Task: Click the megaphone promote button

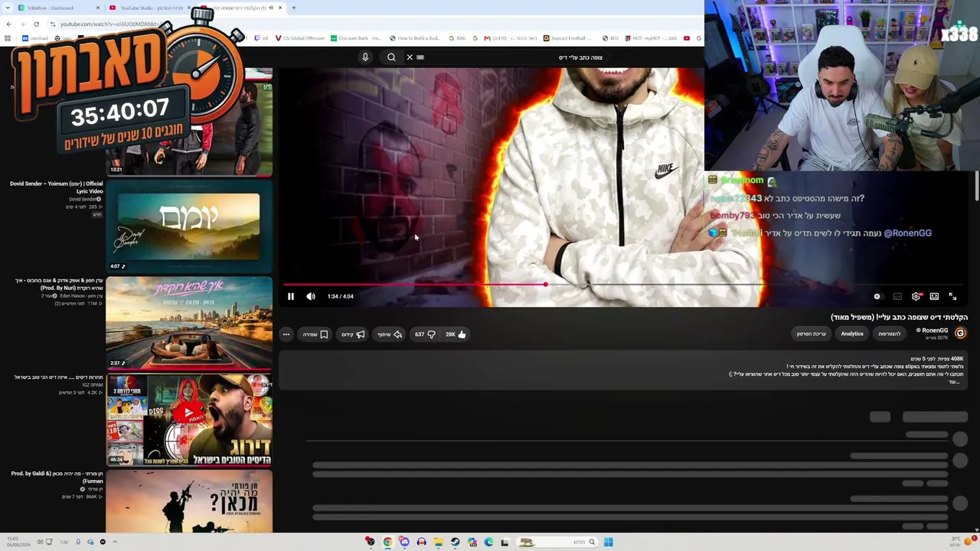Action: pos(353,334)
